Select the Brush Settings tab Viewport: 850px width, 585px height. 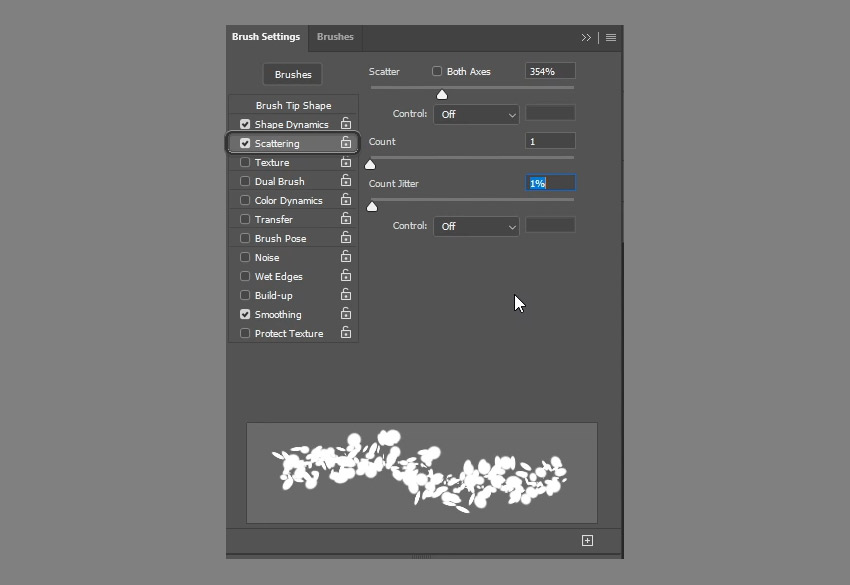coord(266,37)
